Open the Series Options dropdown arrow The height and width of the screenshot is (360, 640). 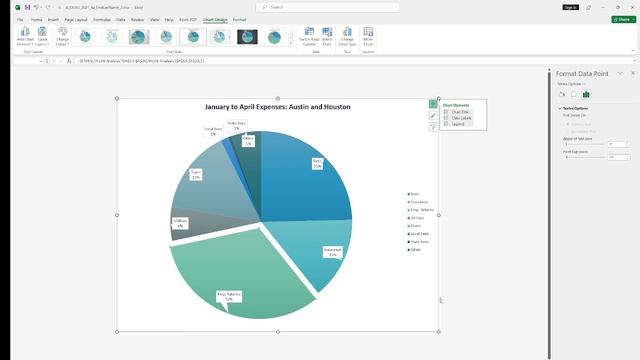584,84
